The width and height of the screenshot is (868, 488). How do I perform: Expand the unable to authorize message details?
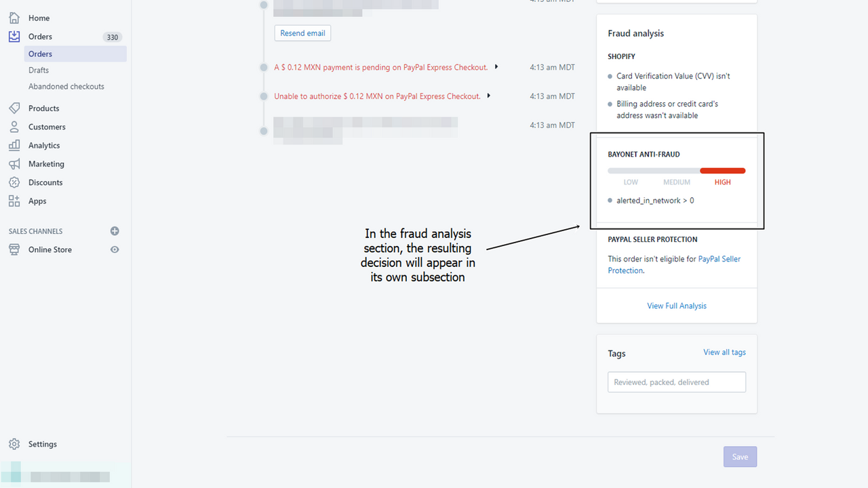pyautogui.click(x=489, y=96)
